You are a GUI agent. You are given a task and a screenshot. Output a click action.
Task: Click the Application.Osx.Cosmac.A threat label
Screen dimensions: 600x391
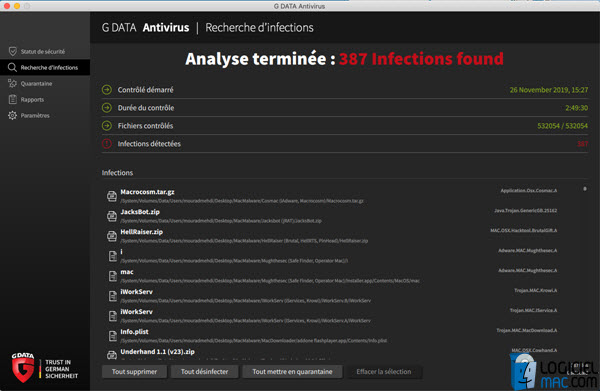tap(528, 191)
